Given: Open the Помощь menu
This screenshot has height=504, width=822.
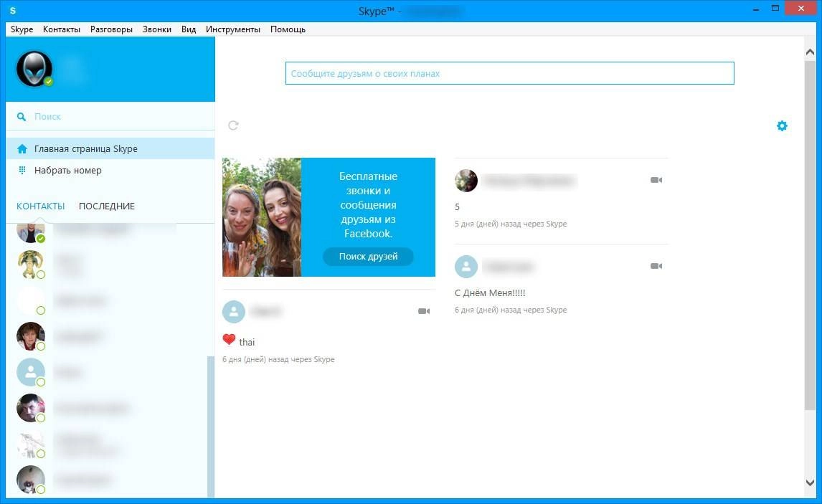Looking at the screenshot, I should click(288, 29).
